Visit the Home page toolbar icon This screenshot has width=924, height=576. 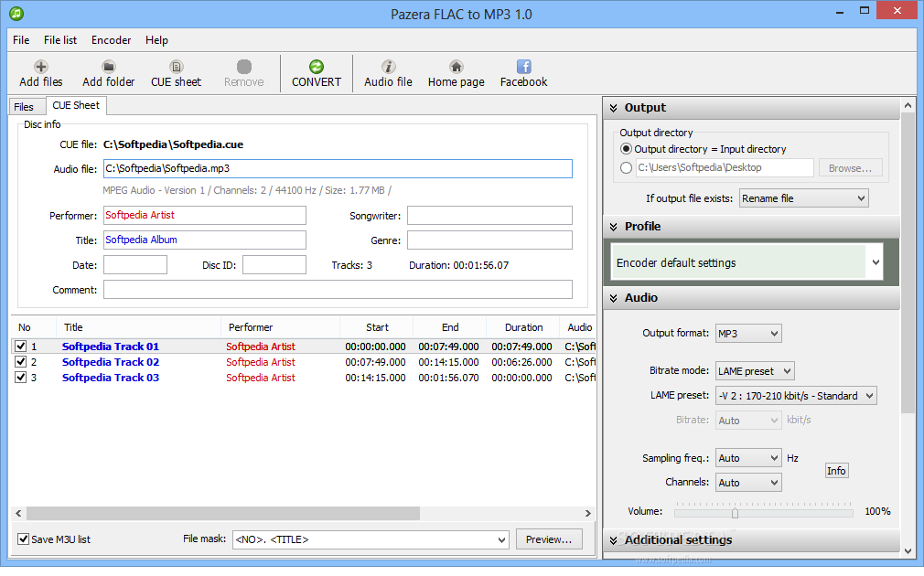click(x=457, y=67)
